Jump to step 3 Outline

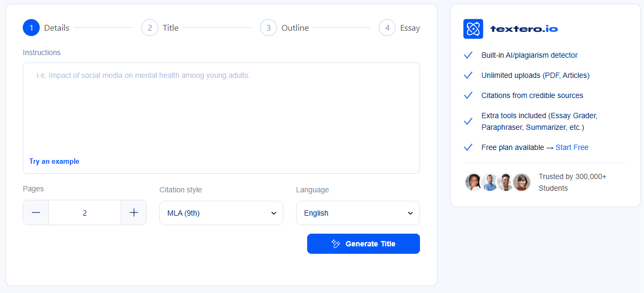coord(269,28)
